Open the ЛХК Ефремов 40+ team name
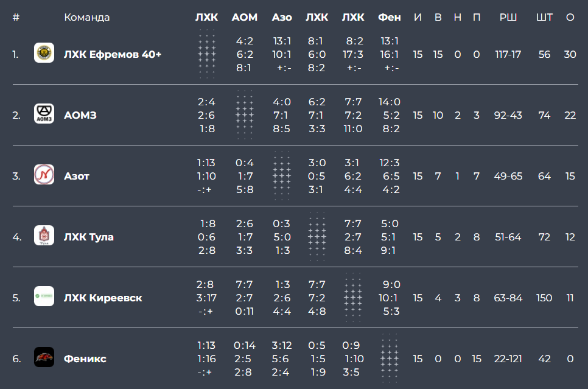The height and width of the screenshot is (389, 588). (x=113, y=54)
